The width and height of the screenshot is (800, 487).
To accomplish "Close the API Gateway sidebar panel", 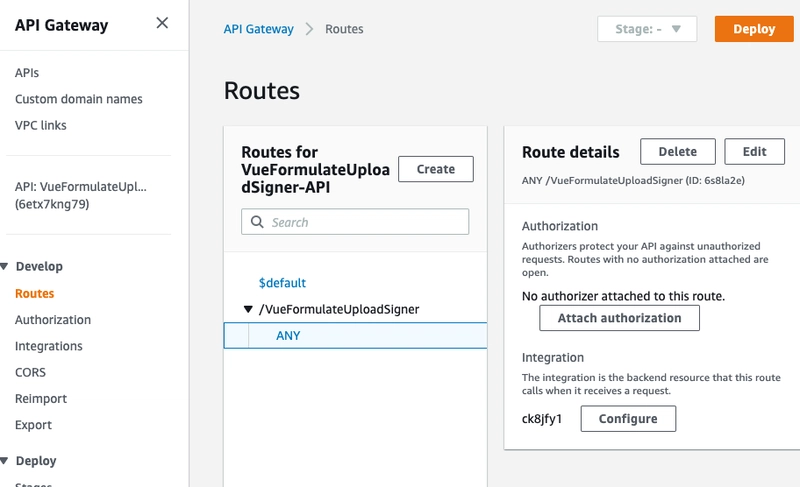I will (162, 23).
